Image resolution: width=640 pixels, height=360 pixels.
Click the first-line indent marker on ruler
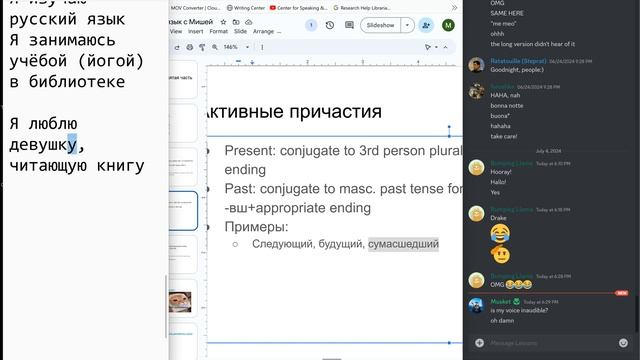coord(238,61)
